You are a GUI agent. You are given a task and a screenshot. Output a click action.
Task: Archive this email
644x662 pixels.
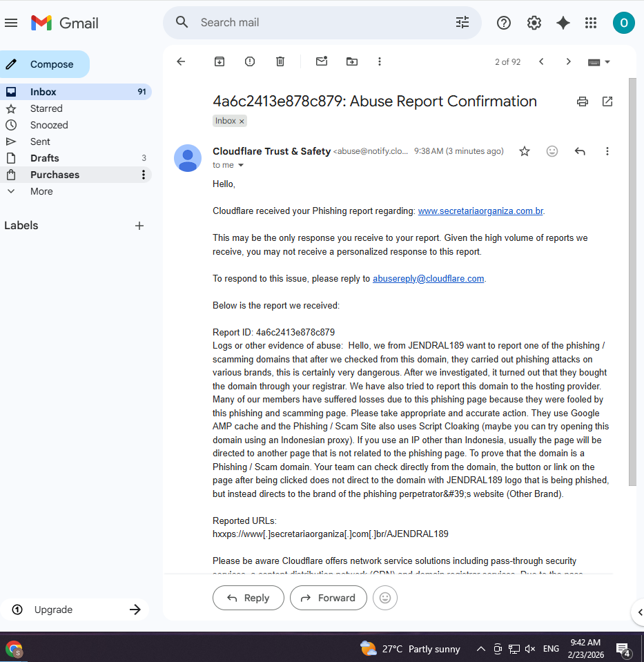(x=219, y=61)
